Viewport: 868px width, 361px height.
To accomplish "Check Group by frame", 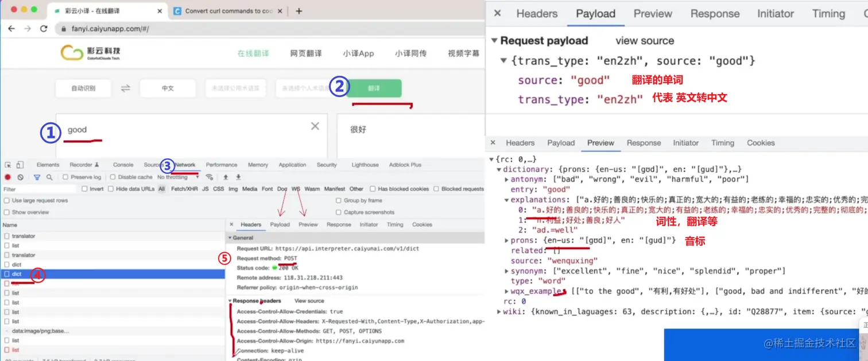I will 339,200.
